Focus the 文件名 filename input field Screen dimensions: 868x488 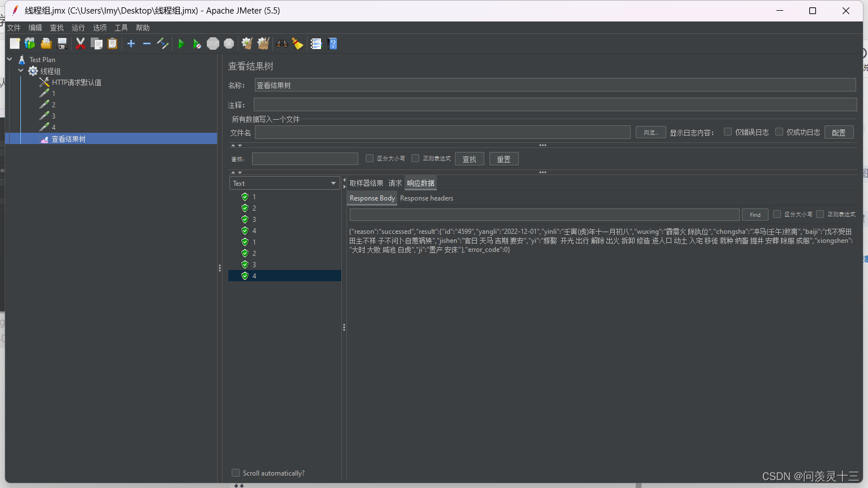click(x=442, y=132)
